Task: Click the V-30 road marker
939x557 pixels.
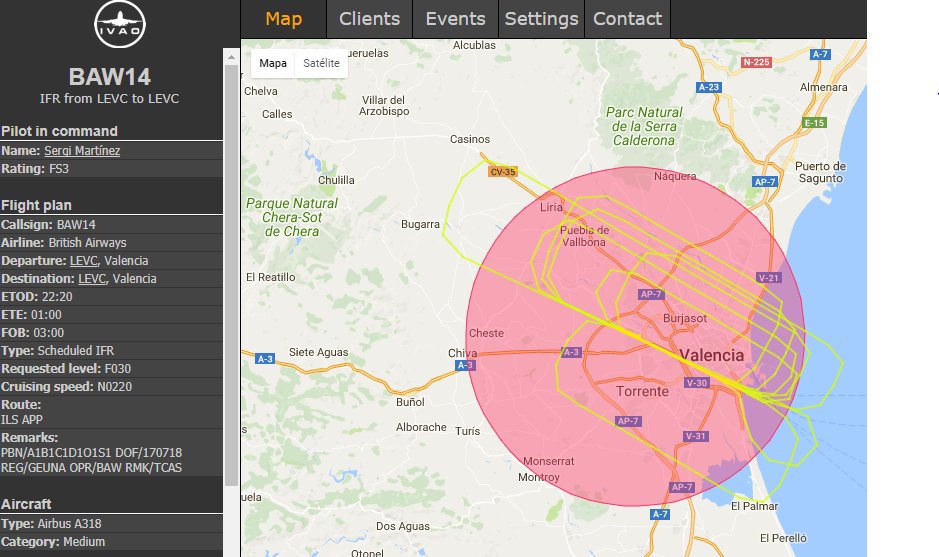Action: click(x=696, y=383)
